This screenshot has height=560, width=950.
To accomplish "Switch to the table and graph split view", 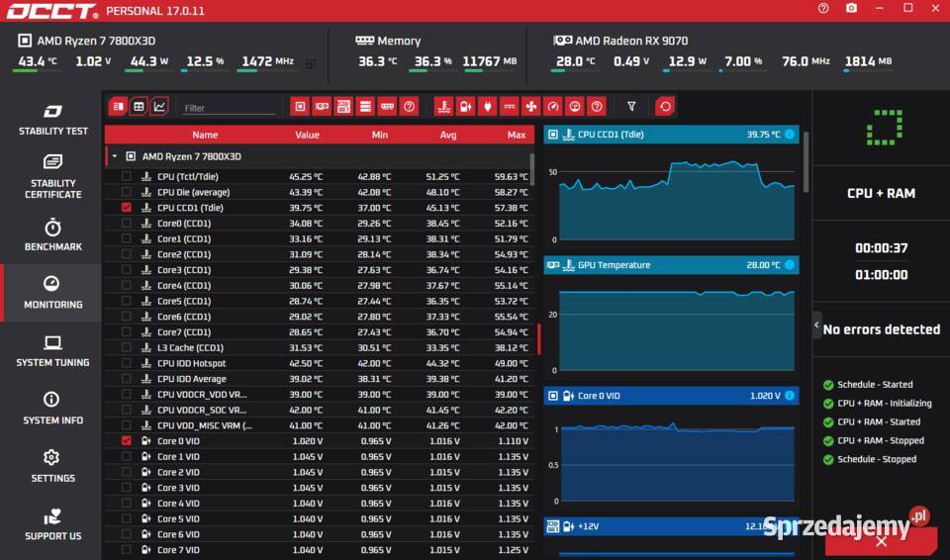I will pyautogui.click(x=118, y=107).
